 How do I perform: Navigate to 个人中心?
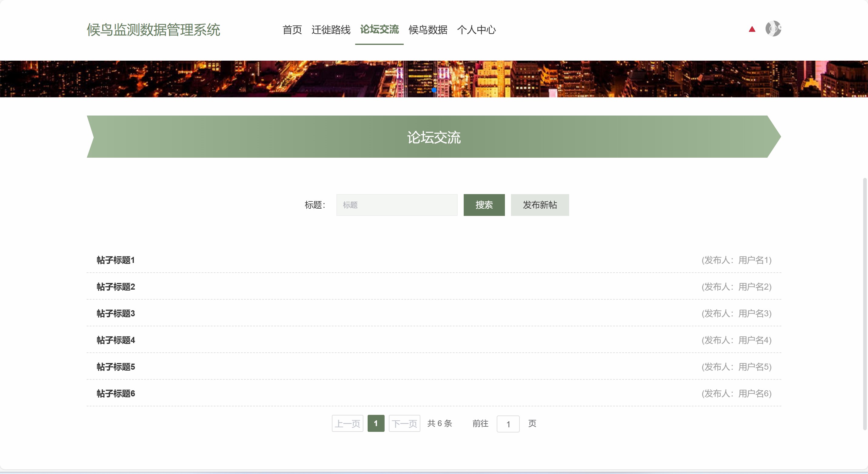476,30
